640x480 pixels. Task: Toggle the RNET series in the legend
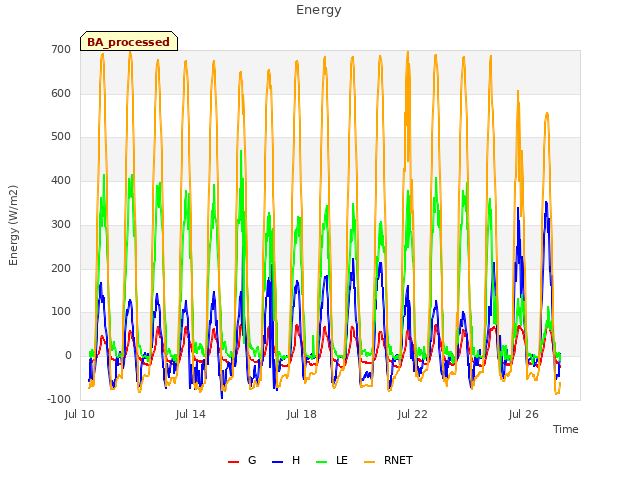388,461
